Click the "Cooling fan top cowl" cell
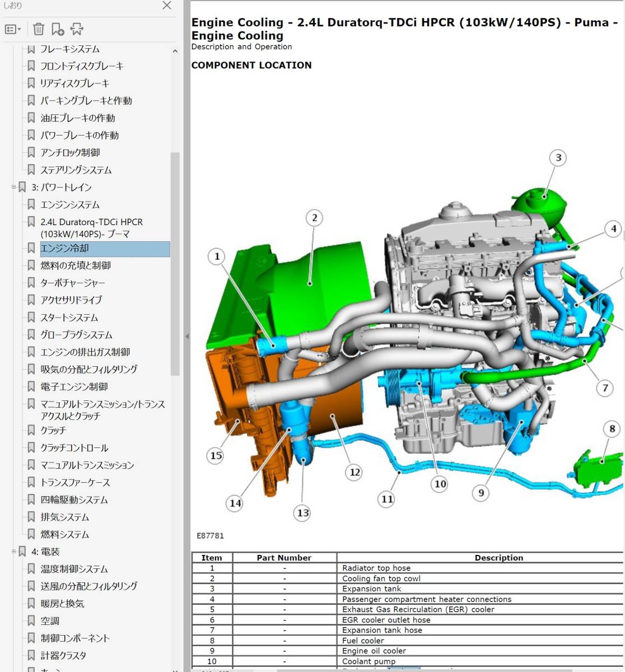 (480, 578)
